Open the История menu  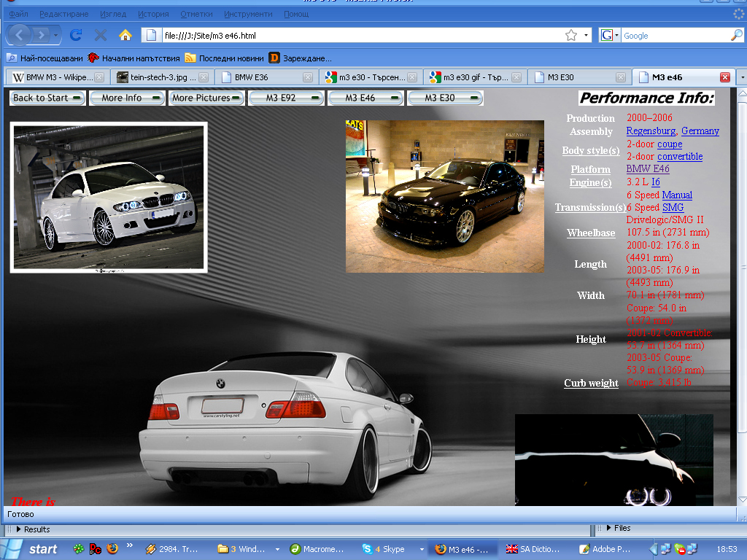(153, 14)
